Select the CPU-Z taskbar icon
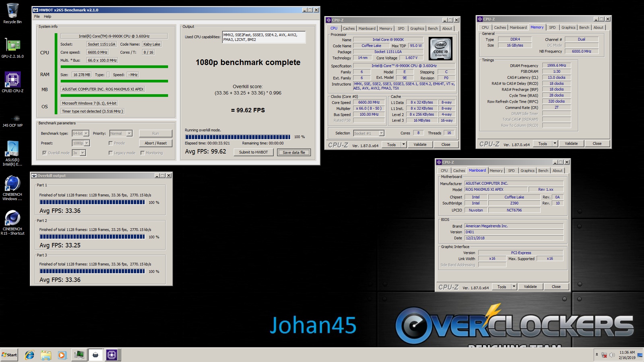Image resolution: width=644 pixels, height=362 pixels. (x=112, y=355)
